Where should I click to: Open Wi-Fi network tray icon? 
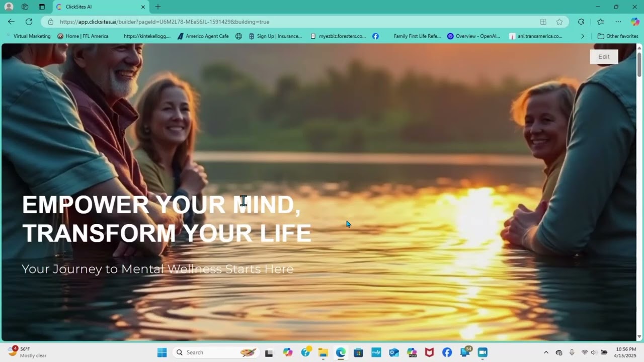click(x=585, y=352)
